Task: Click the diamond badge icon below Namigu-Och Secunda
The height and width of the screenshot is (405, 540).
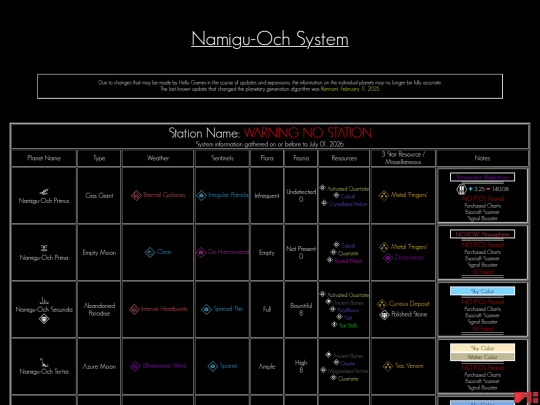Action: 44,319
